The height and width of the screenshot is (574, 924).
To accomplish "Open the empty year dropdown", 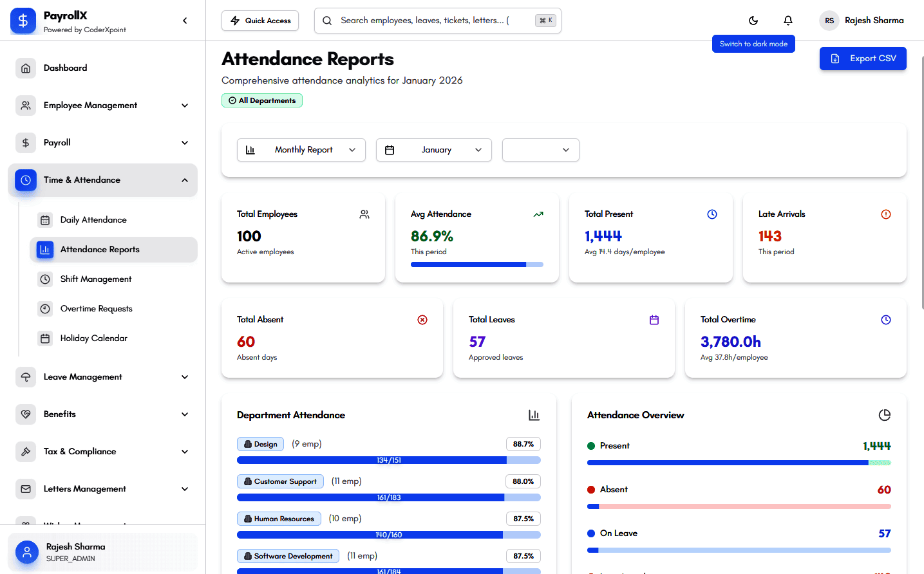I will [540, 150].
